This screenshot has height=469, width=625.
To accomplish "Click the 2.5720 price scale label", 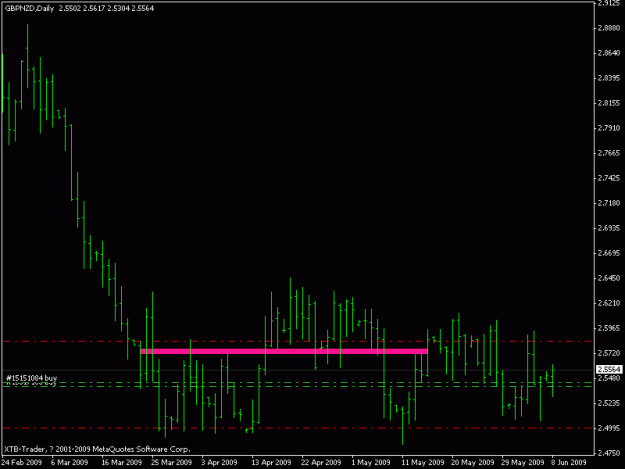I will pos(609,353).
